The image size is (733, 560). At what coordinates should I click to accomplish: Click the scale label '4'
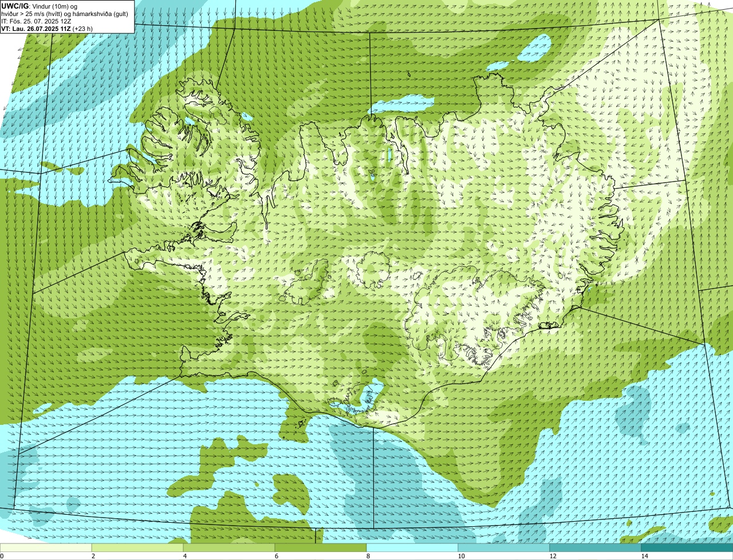point(184,556)
